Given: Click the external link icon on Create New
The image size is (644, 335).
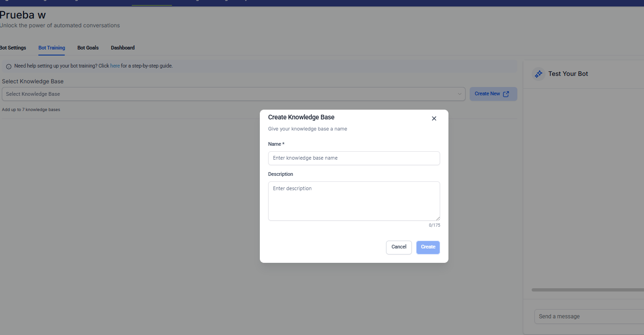Looking at the screenshot, I should [x=506, y=94].
